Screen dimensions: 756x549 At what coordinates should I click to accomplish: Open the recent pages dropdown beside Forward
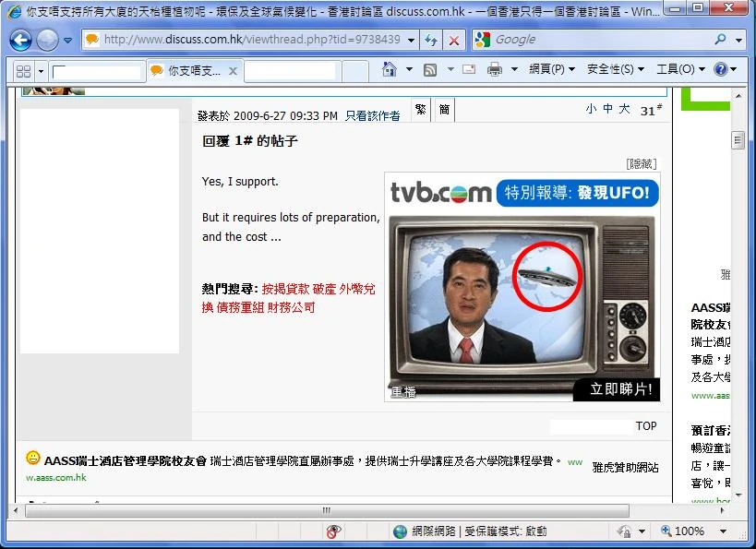tap(68, 41)
